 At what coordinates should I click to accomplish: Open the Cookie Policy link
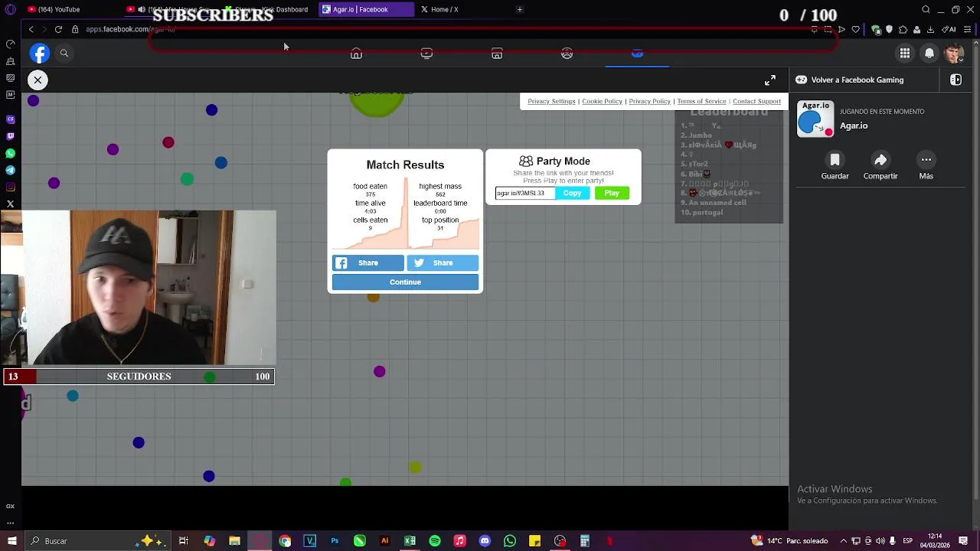click(602, 101)
